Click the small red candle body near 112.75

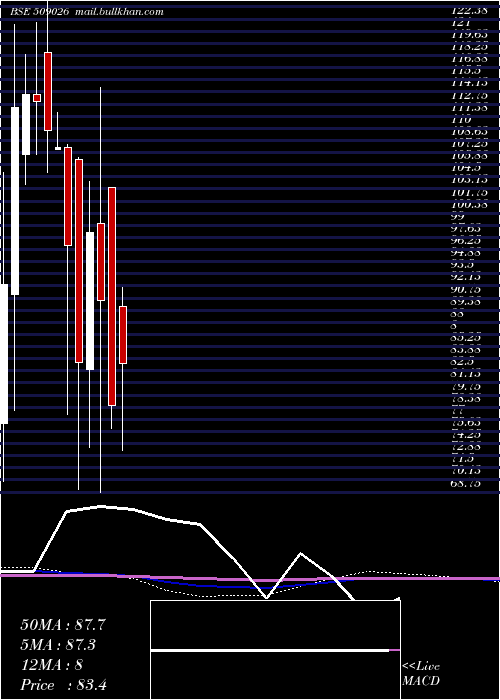(x=37, y=98)
